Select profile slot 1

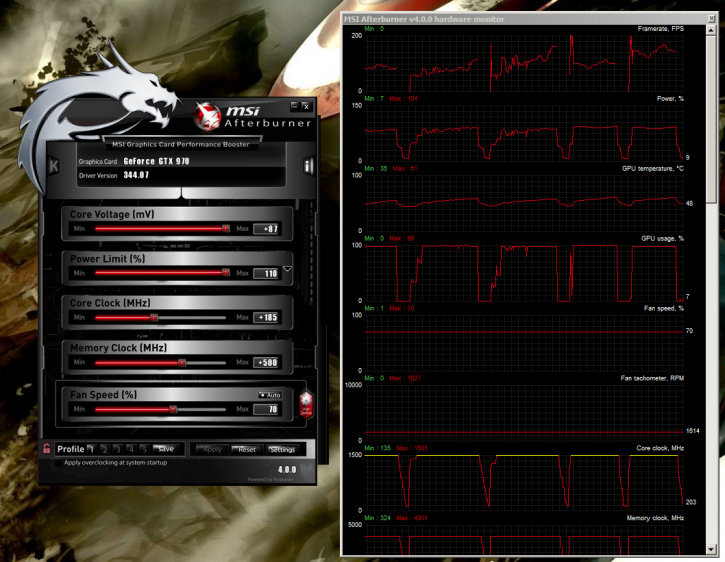click(92, 449)
